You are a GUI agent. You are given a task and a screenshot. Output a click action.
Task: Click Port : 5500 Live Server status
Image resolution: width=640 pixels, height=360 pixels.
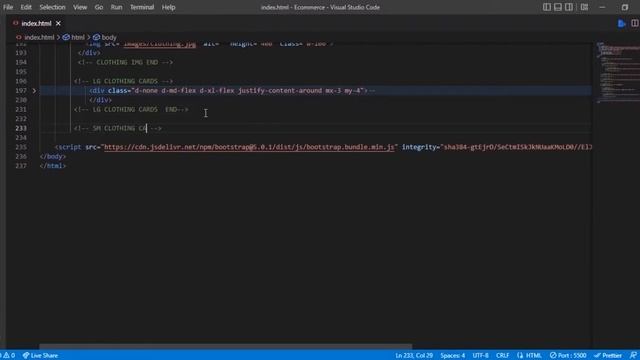point(568,356)
